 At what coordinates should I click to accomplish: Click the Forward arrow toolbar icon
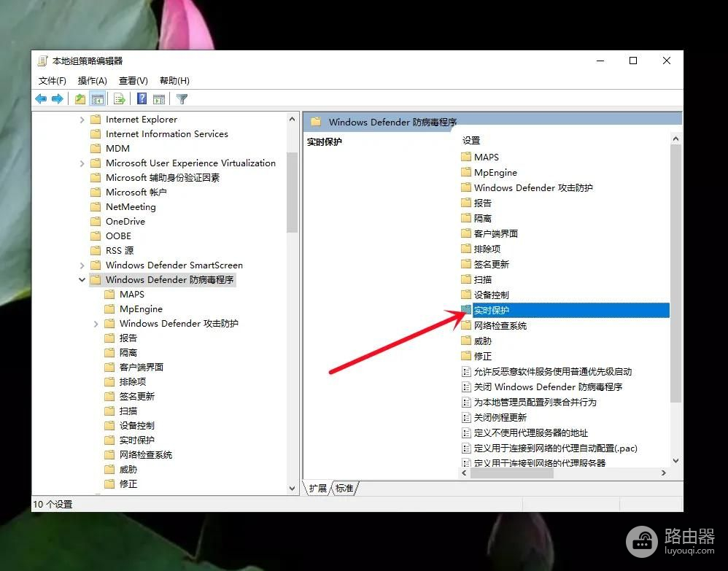pos(58,99)
